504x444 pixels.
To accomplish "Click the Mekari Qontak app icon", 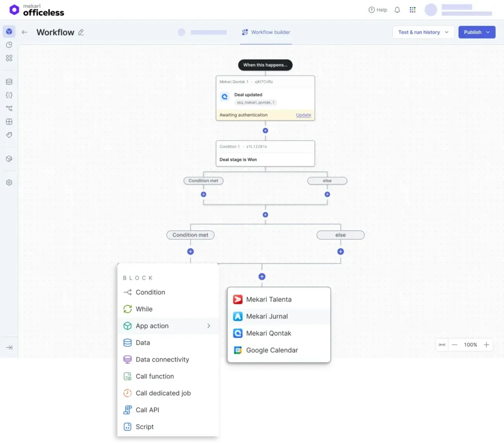I will [x=238, y=333].
